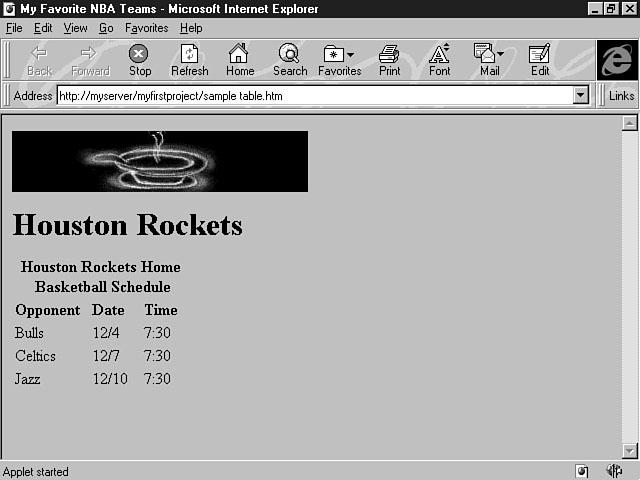
Task: Click inside the Address URL field
Action: pos(310,96)
